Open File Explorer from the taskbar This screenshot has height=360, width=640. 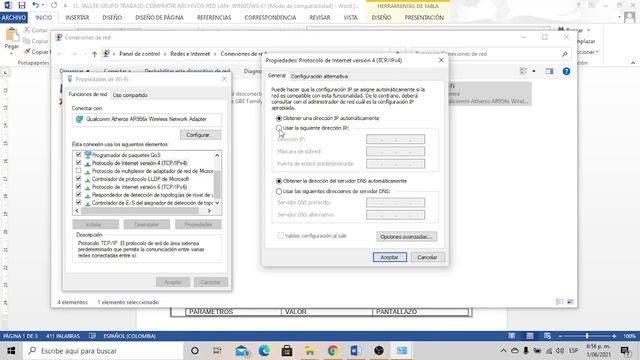tap(310, 351)
